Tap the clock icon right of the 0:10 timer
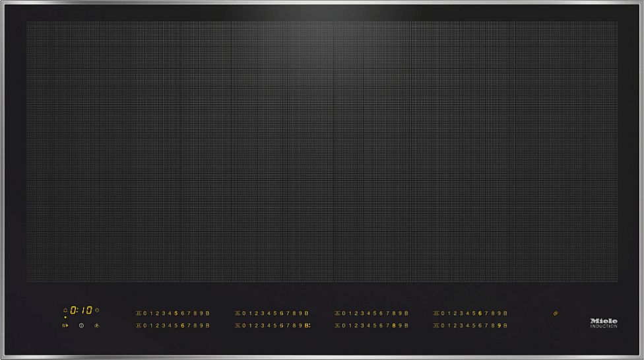This screenshot has height=360, width=644. [97, 310]
